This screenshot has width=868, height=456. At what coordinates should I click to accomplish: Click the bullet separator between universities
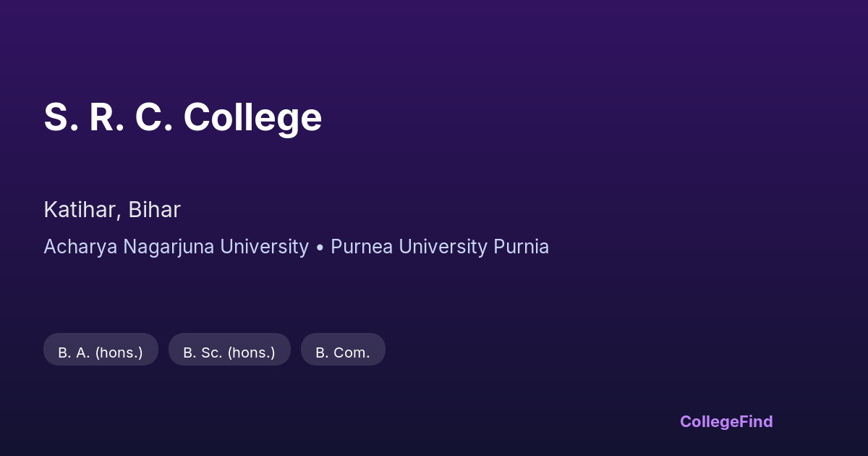coord(320,247)
